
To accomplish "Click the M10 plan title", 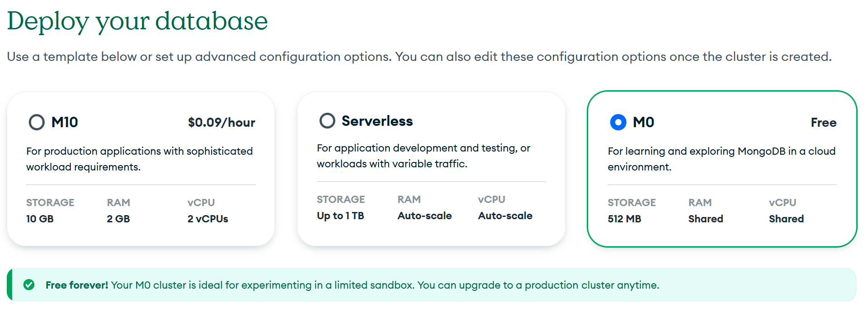I will (x=64, y=122).
